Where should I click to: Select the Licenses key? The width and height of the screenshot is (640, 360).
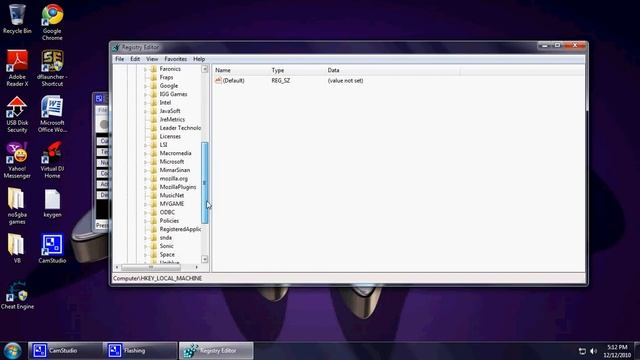[x=170, y=136]
